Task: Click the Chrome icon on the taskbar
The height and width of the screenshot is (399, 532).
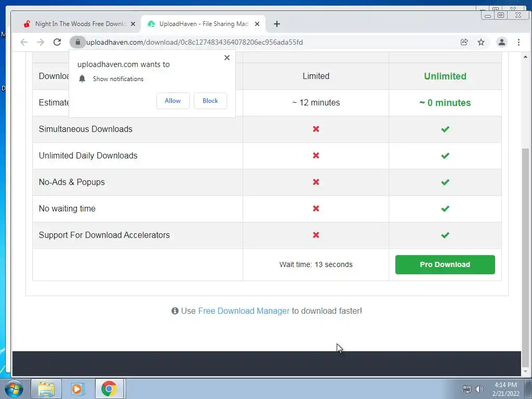Action: [109, 389]
